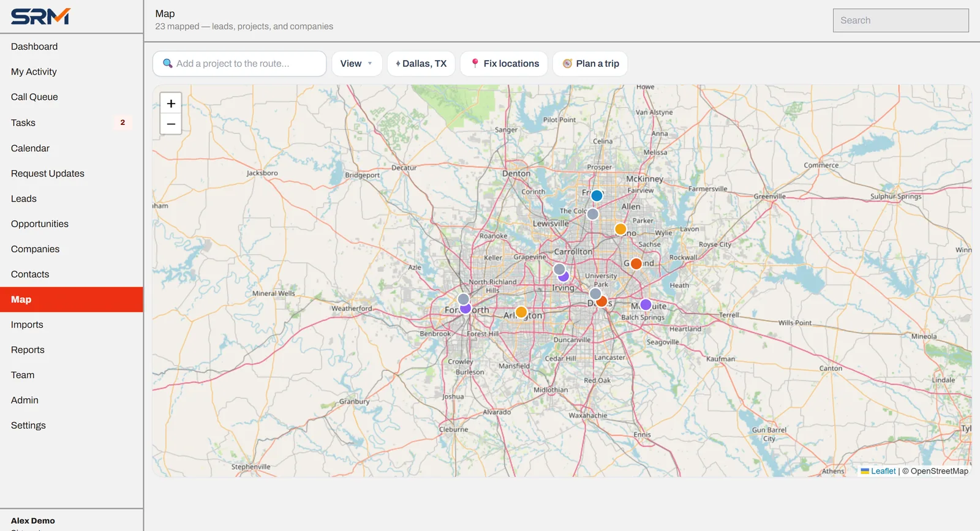Image resolution: width=980 pixels, height=531 pixels.
Task: Click the 23 mapped subtitle text
Action: 244,26
